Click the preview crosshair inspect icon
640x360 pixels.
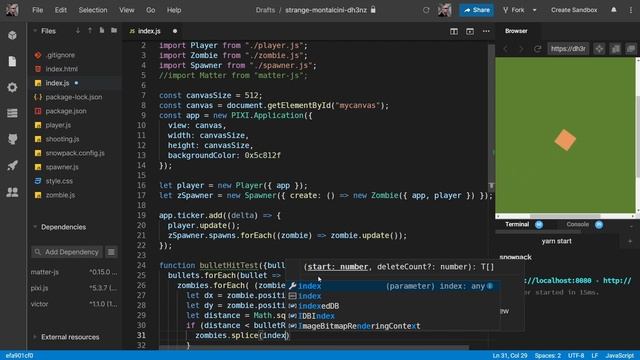click(599, 49)
